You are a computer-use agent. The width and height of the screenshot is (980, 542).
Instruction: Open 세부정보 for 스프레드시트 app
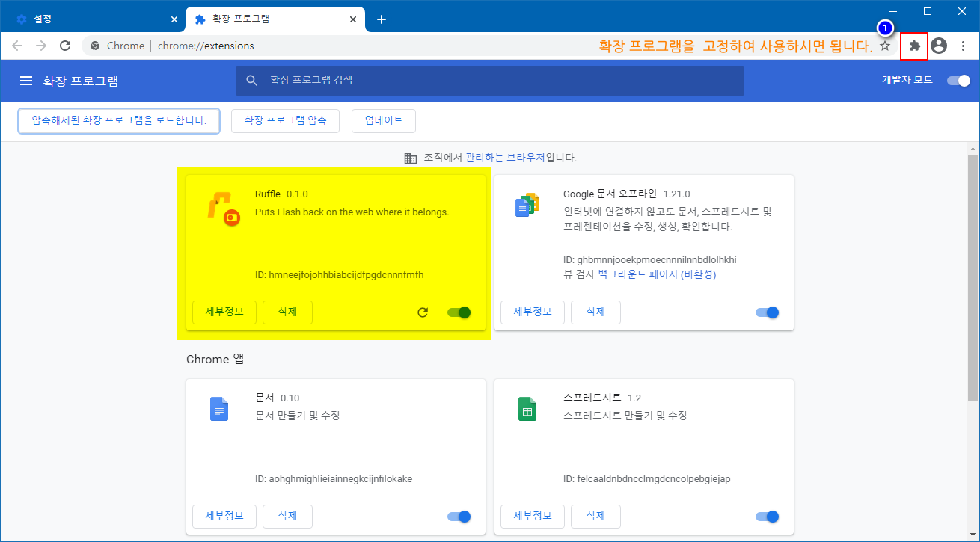coord(533,516)
